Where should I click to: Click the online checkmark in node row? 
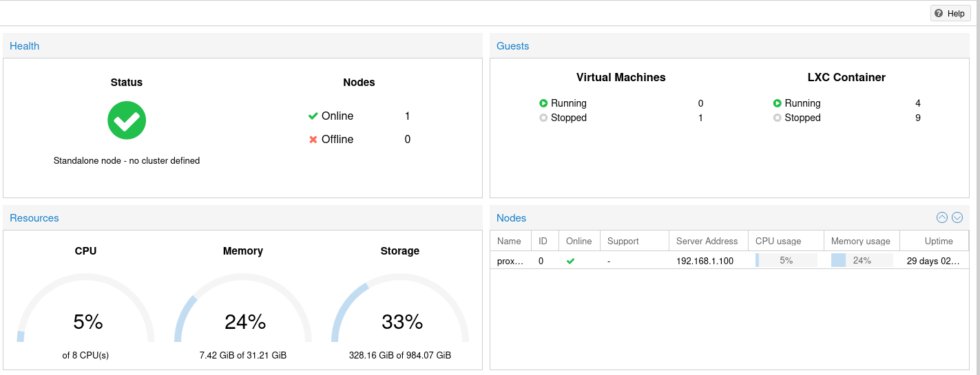coord(570,261)
